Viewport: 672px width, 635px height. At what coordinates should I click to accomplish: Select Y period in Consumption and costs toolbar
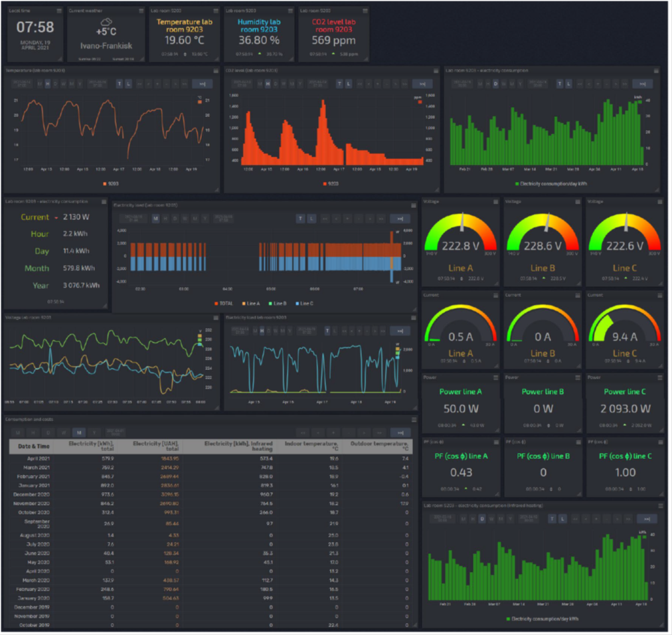point(94,432)
